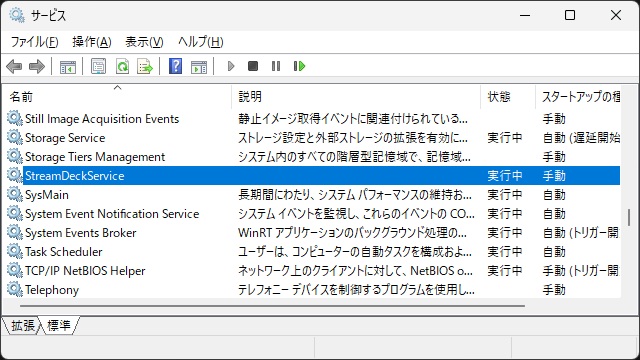Select the Task Scheduler service name

tap(63, 252)
